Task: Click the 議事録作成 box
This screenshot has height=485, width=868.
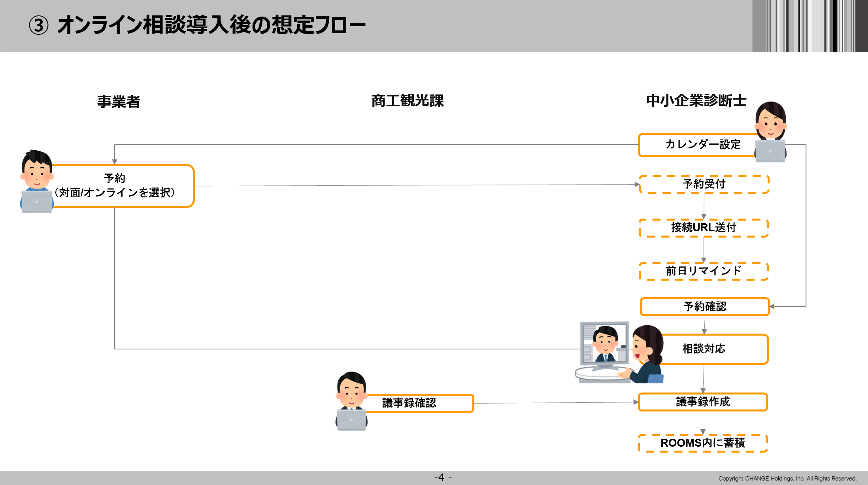Action: 703,402
